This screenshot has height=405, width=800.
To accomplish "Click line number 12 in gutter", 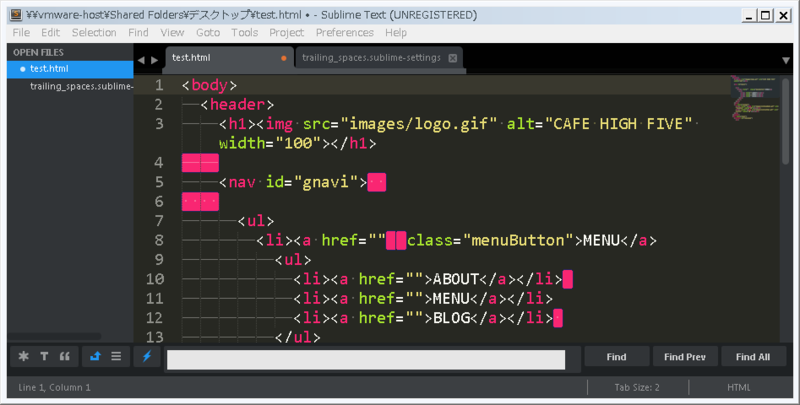I will click(155, 318).
